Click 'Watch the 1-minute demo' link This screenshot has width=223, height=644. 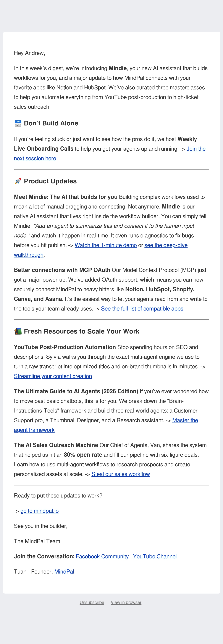(x=106, y=245)
